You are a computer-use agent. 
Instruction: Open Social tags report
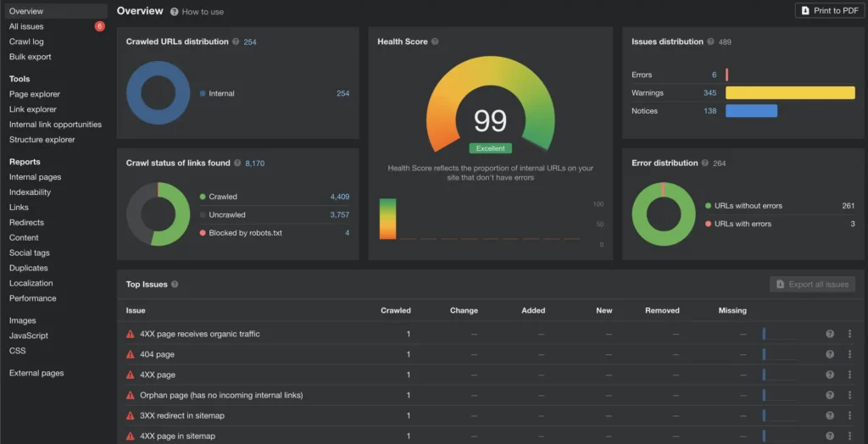coord(30,253)
